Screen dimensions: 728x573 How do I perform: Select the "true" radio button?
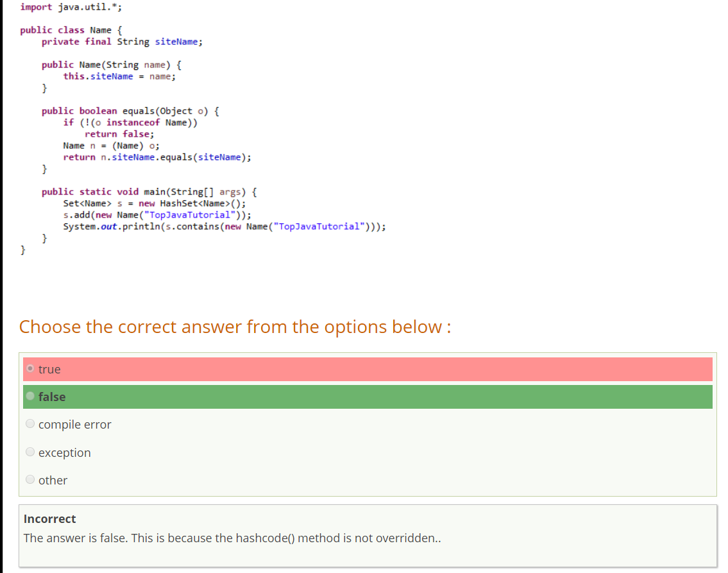click(30, 369)
